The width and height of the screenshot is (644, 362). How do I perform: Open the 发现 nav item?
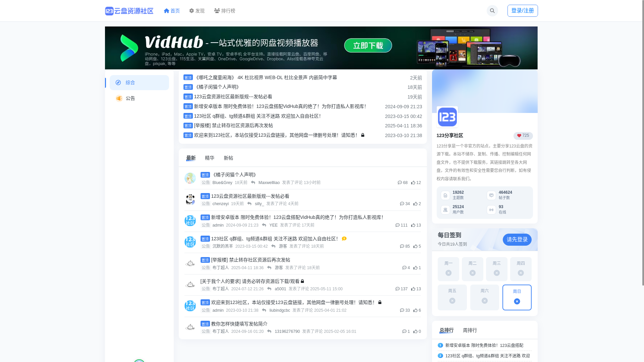197,11
